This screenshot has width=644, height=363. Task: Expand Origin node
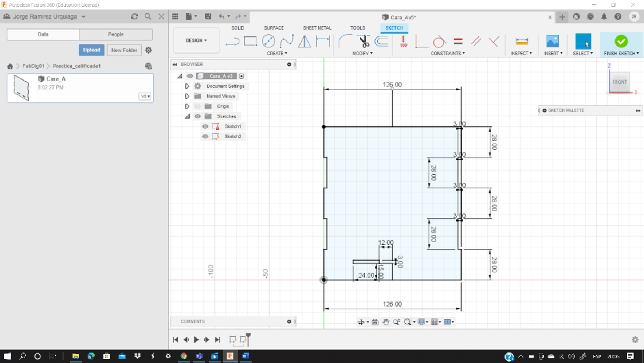click(x=187, y=106)
